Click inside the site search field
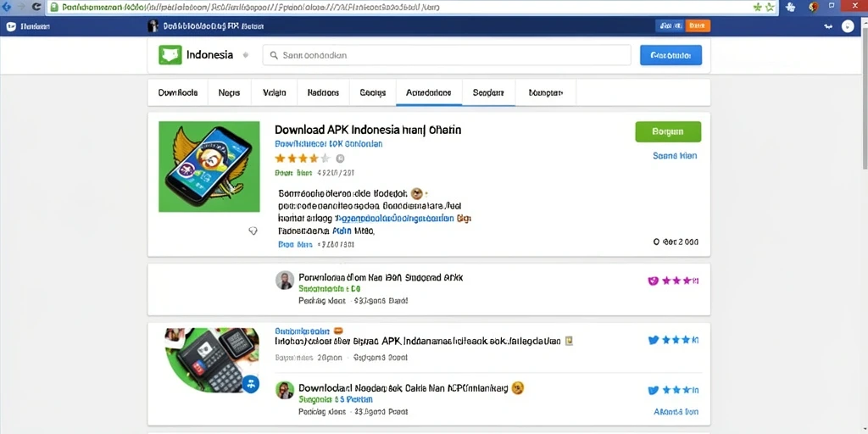The width and height of the screenshot is (868, 434). tap(447, 55)
